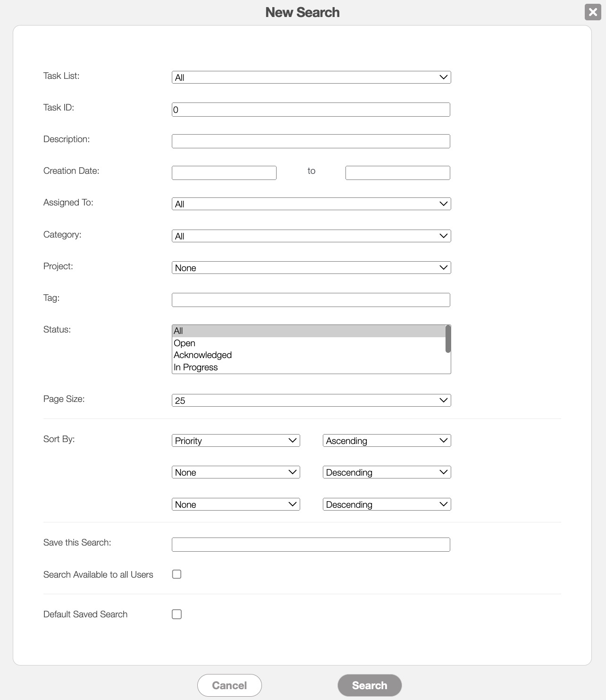Screen dimensions: 606x700
Task: Focus the Task ID input field
Action: [311, 110]
